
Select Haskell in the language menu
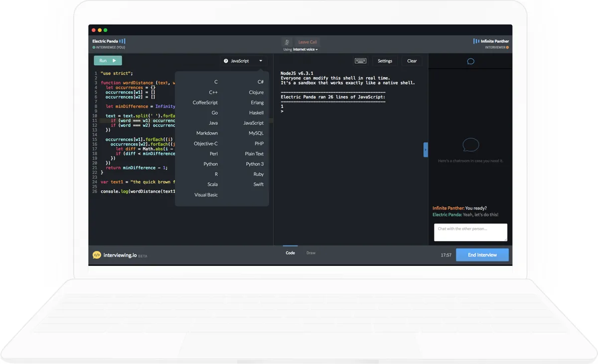[256, 113]
